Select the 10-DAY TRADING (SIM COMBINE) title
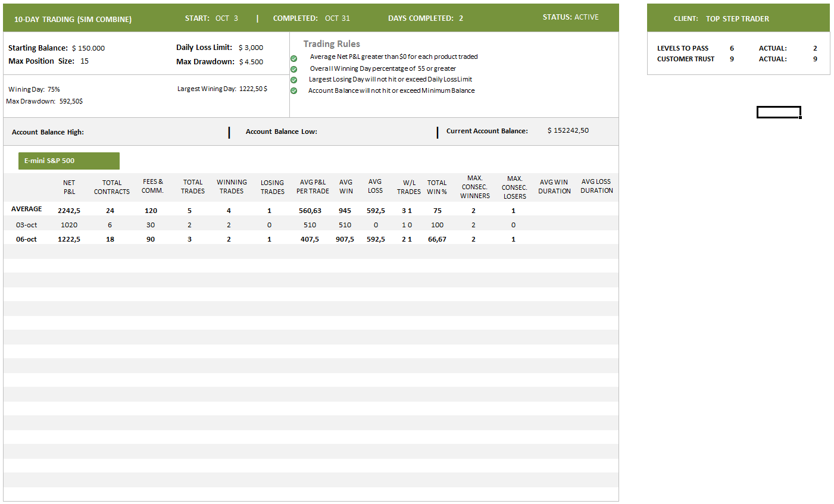 coord(73,19)
